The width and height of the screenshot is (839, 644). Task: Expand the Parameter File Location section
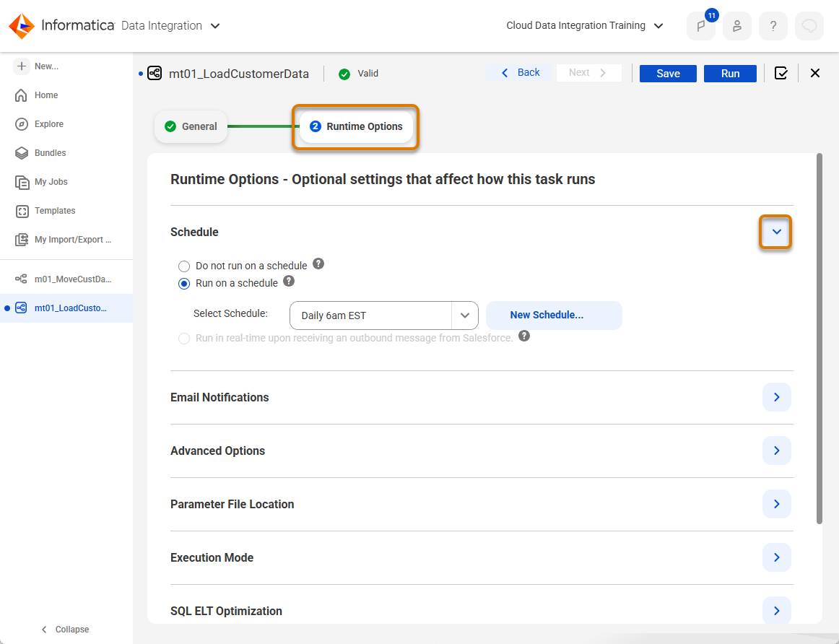point(776,504)
